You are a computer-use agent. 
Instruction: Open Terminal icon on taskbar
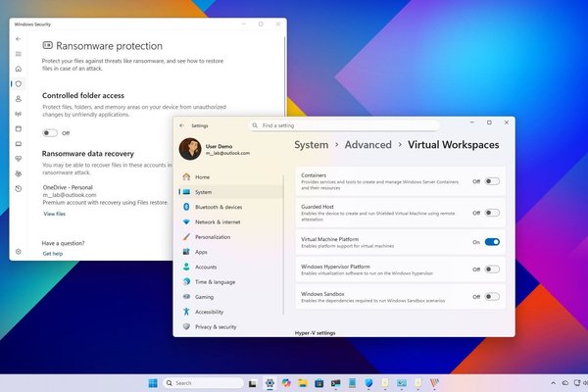pyautogui.click(x=335, y=383)
